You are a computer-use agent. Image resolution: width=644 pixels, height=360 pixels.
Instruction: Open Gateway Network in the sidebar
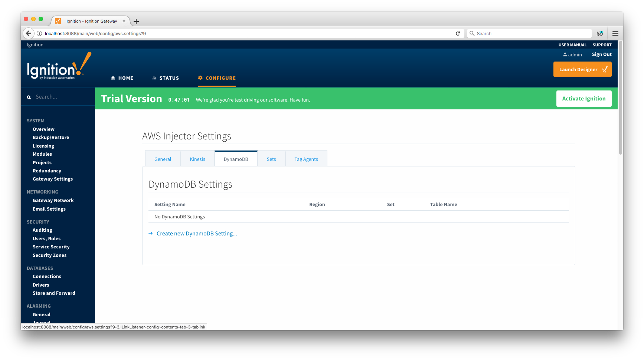pyautogui.click(x=53, y=201)
